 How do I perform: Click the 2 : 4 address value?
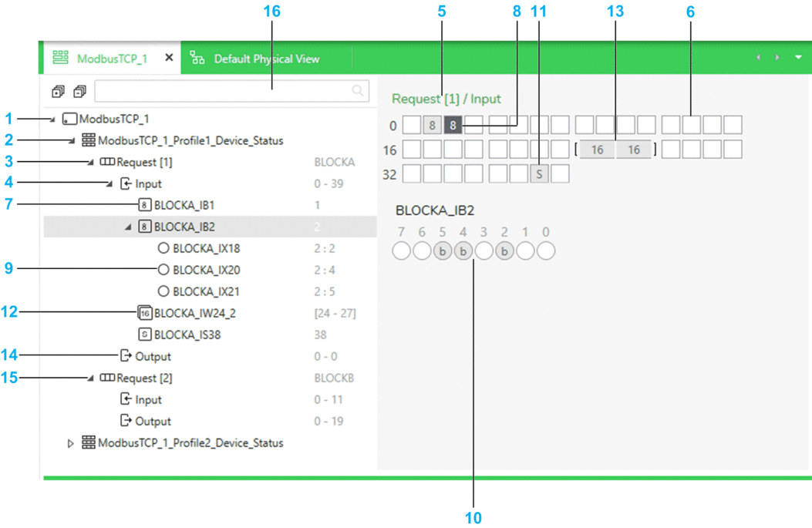325,271
